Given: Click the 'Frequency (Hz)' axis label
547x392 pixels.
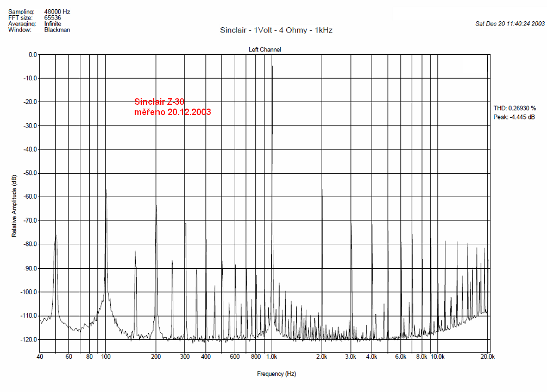Looking at the screenshot, I should point(276,374).
